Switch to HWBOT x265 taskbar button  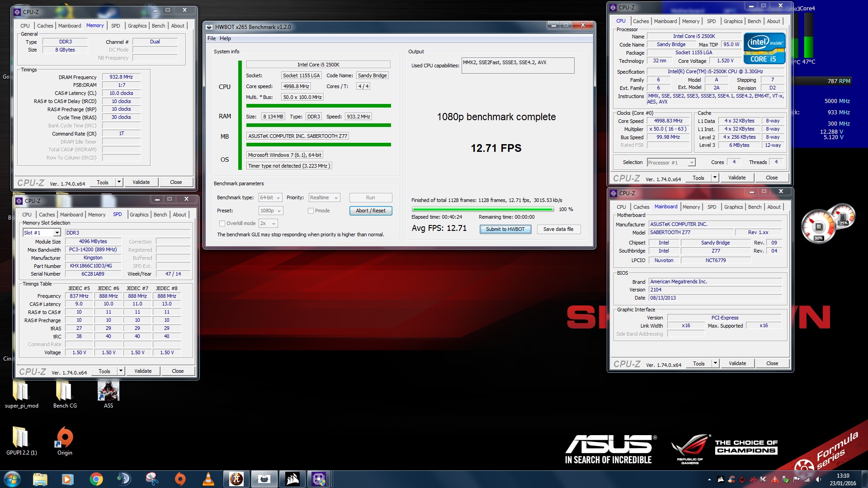coord(264,479)
